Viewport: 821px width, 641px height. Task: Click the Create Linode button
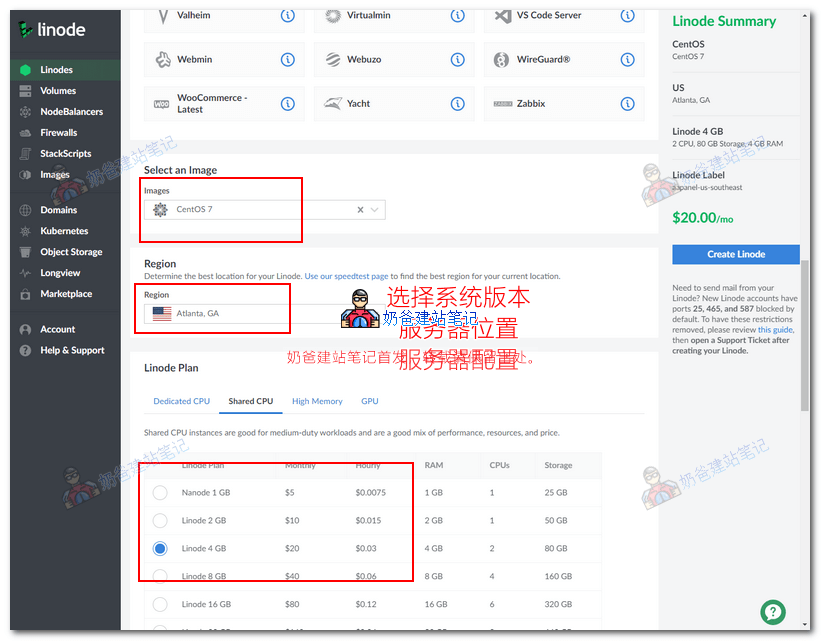735,254
